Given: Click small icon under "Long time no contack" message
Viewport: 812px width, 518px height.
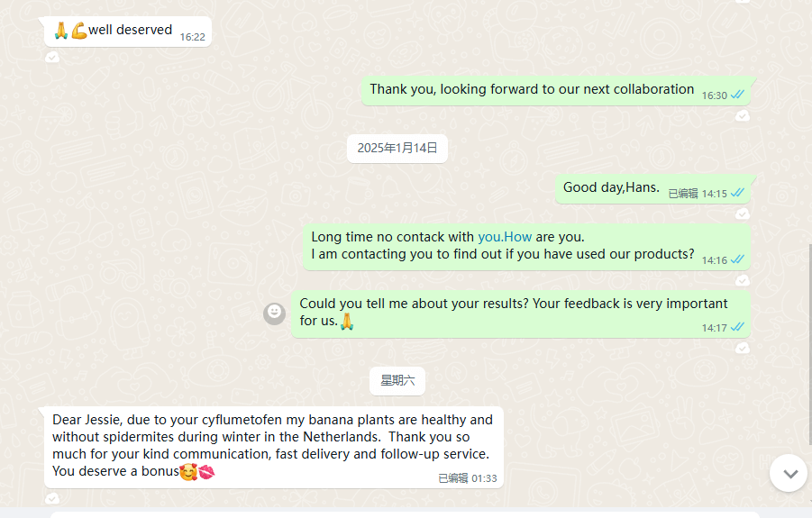Looking at the screenshot, I should click(x=742, y=280).
